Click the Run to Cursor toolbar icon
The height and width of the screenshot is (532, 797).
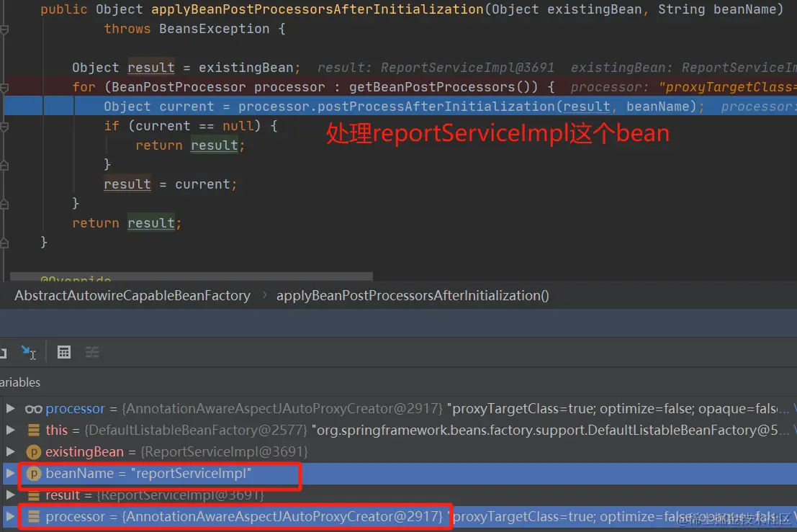point(29,352)
